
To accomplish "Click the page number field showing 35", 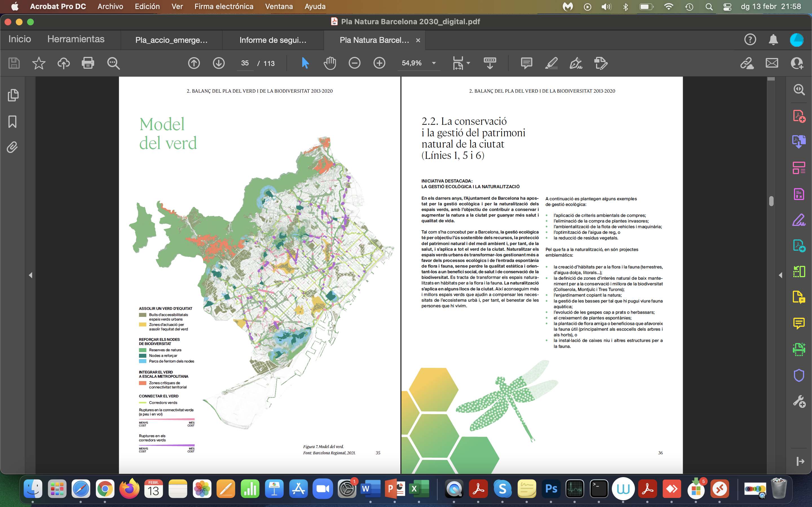I will [x=245, y=63].
